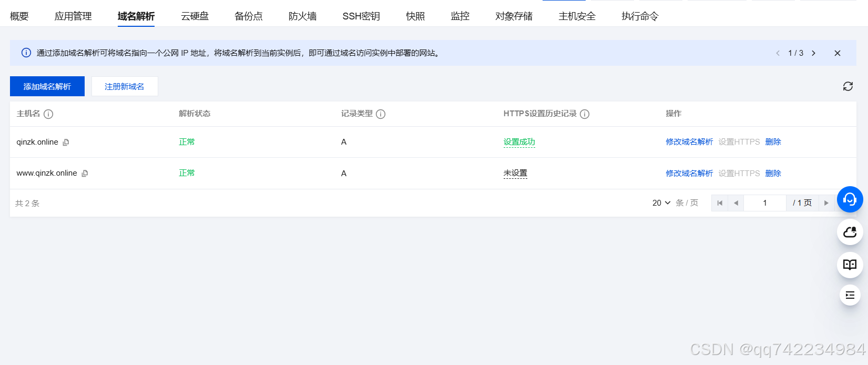Switch to the SSH密钥 tab
Screen dimensions: 868x365
pyautogui.click(x=361, y=16)
